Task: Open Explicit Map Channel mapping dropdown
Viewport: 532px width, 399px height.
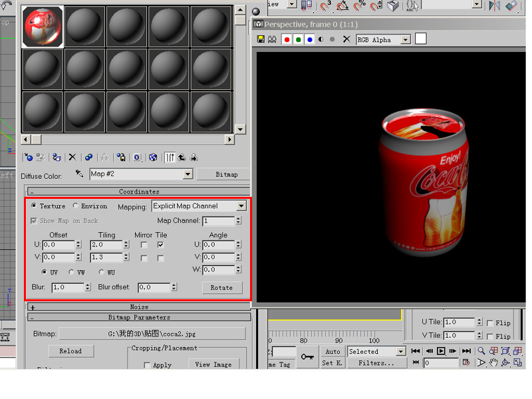Action: click(241, 206)
